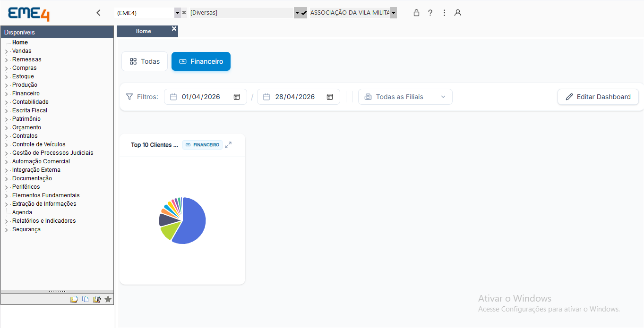Click the padlock icon in the top bar

(416, 13)
